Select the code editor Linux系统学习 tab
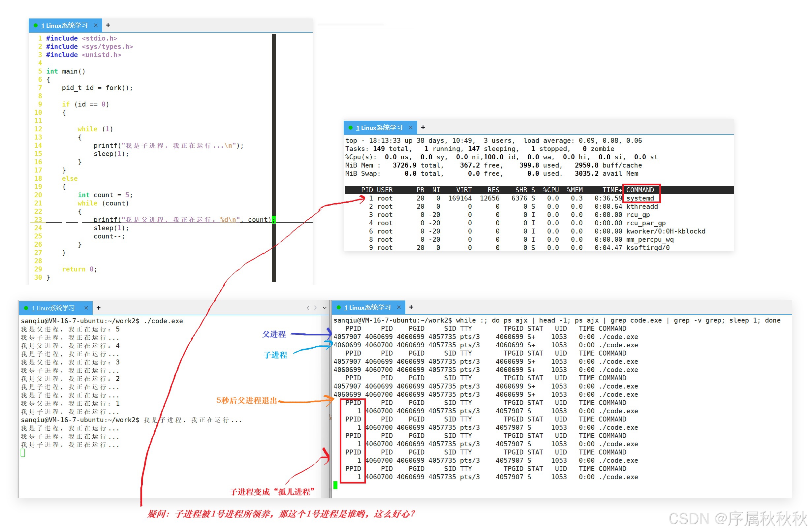This screenshot has width=809, height=532. 65,25
